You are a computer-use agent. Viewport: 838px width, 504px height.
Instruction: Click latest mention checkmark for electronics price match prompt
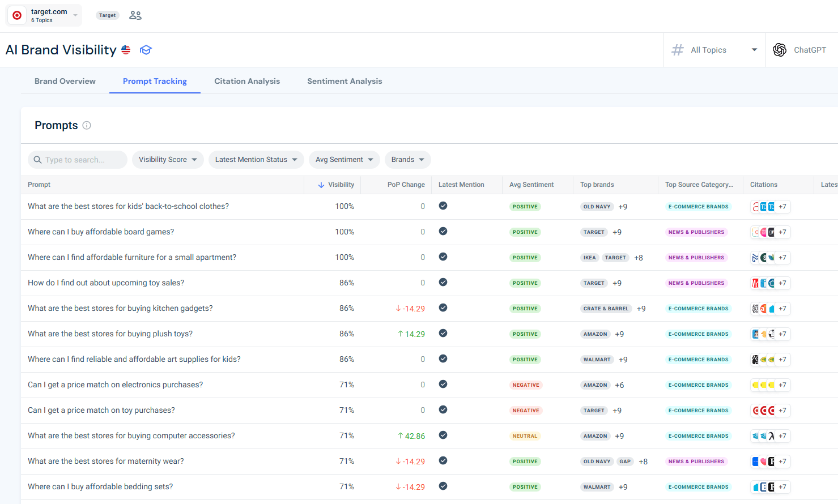click(443, 384)
